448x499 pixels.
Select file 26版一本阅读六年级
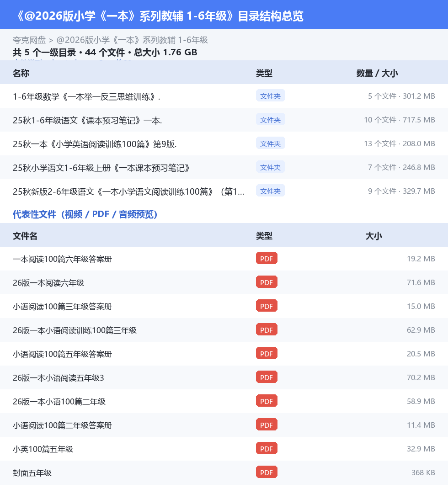pyautogui.click(x=48, y=283)
